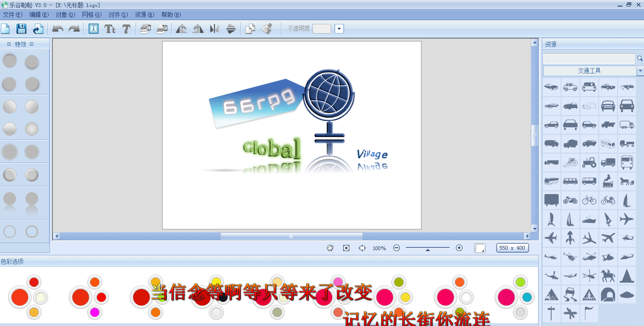Save the logo with the floppy disk icon
Viewport: 644px width, 326px height.
21,29
